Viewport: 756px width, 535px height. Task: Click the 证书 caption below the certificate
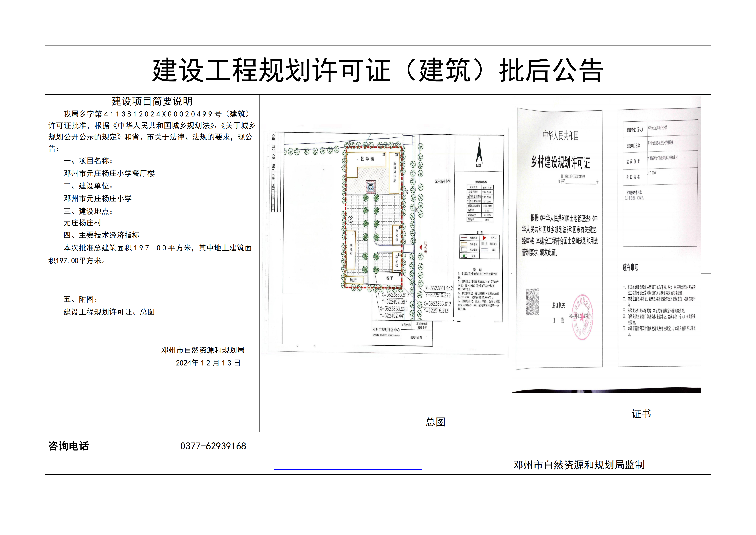[x=641, y=414]
